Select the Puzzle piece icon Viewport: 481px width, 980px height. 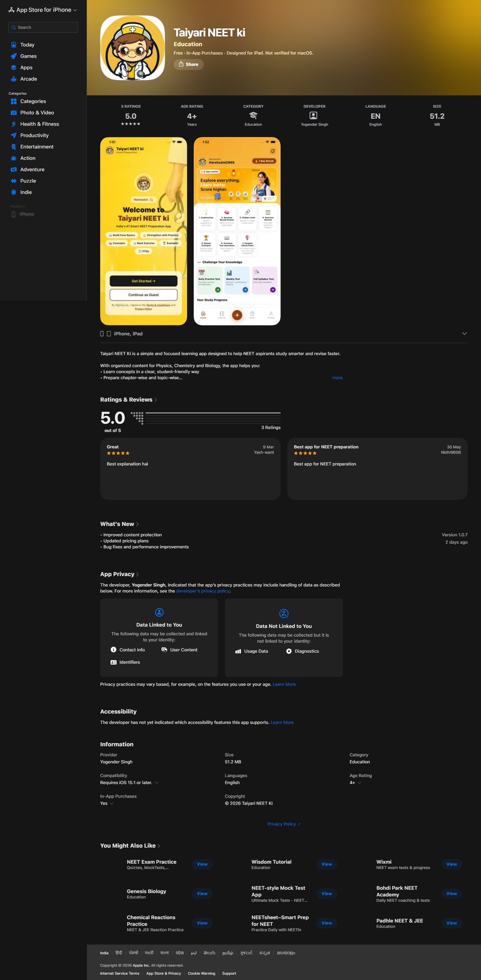tap(14, 181)
